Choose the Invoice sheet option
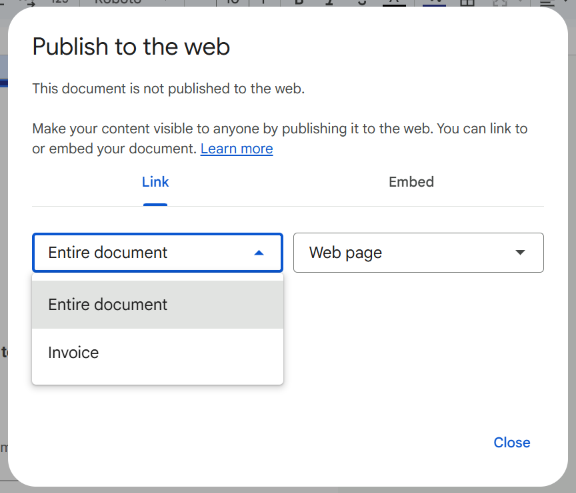The width and height of the screenshot is (576, 493). pos(158,353)
